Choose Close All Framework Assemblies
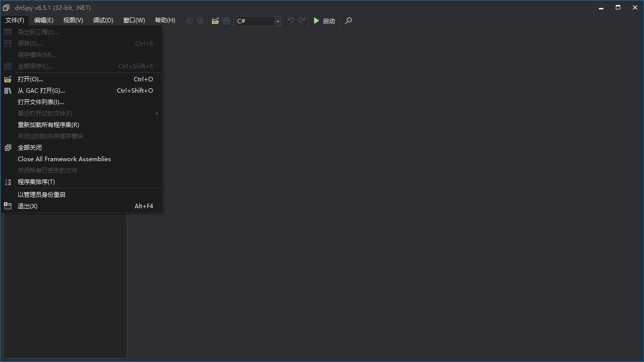Viewport: 644px width, 362px height. (x=82, y=159)
